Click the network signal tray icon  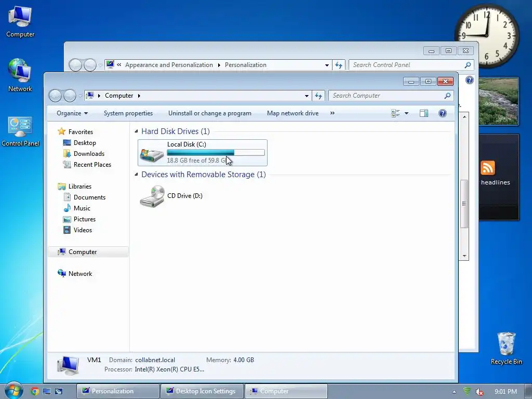467,392
